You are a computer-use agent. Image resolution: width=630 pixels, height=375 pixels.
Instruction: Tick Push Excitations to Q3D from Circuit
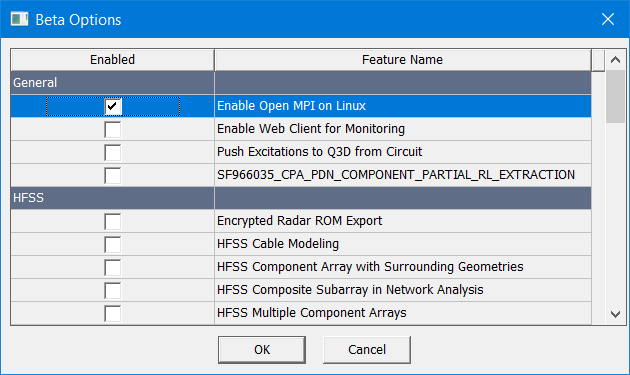click(x=112, y=152)
